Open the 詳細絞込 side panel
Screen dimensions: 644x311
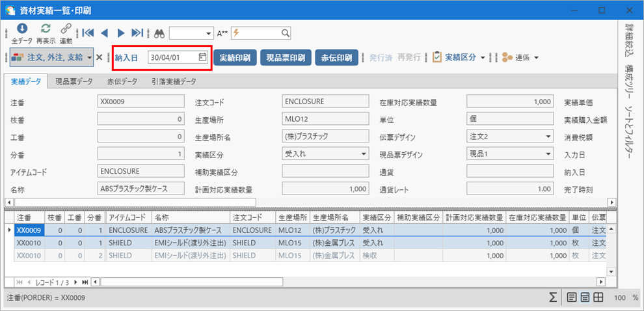628,40
